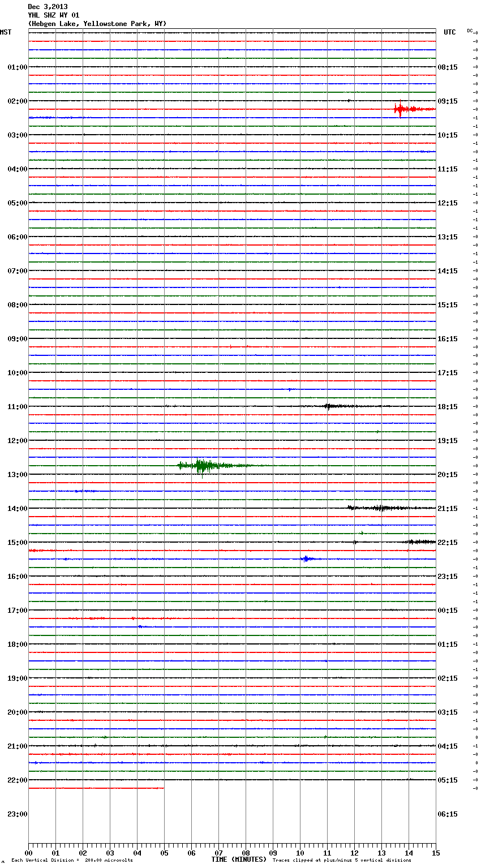Click the '04:00' MST time label
This screenshot has width=481, height=868.
click(x=17, y=169)
